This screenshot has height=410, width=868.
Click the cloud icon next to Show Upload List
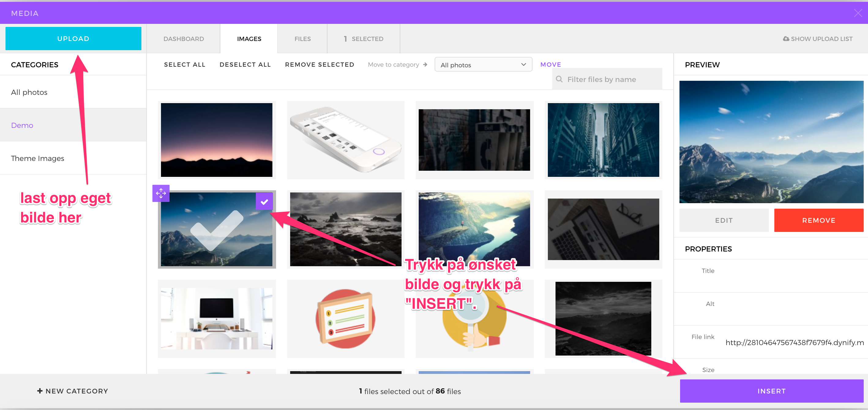point(786,39)
